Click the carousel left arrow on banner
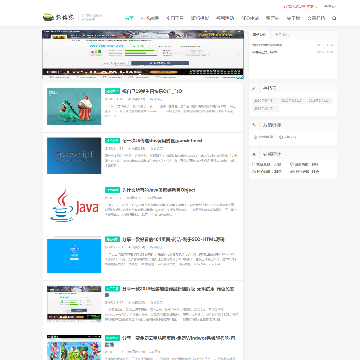 pyautogui.click(x=47, y=55)
